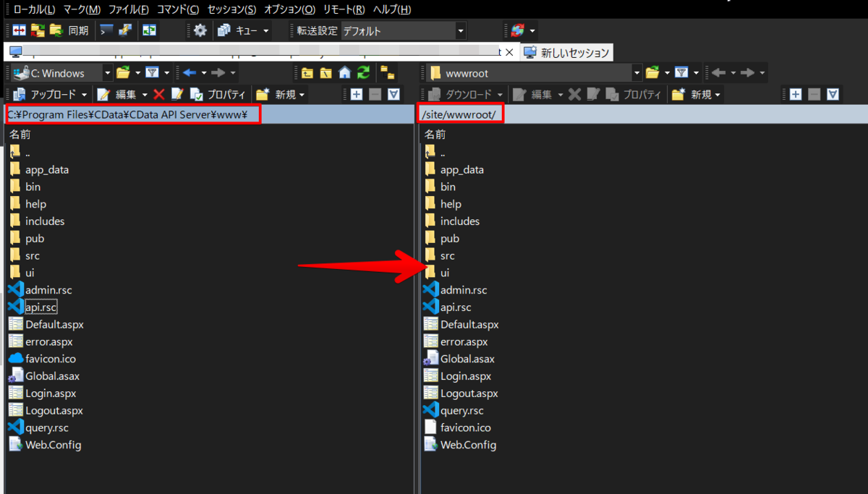Go to local root directory icon
The width and height of the screenshot is (868, 494).
tap(326, 72)
